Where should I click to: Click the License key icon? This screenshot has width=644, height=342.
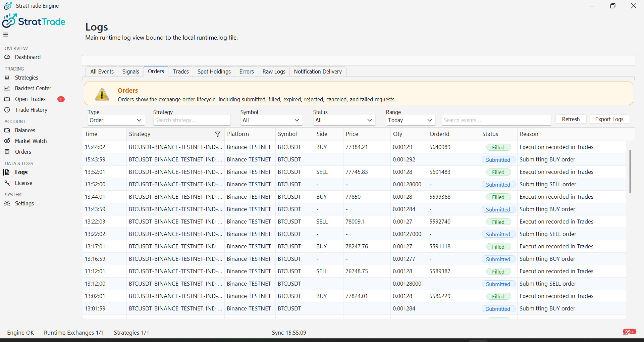7,183
